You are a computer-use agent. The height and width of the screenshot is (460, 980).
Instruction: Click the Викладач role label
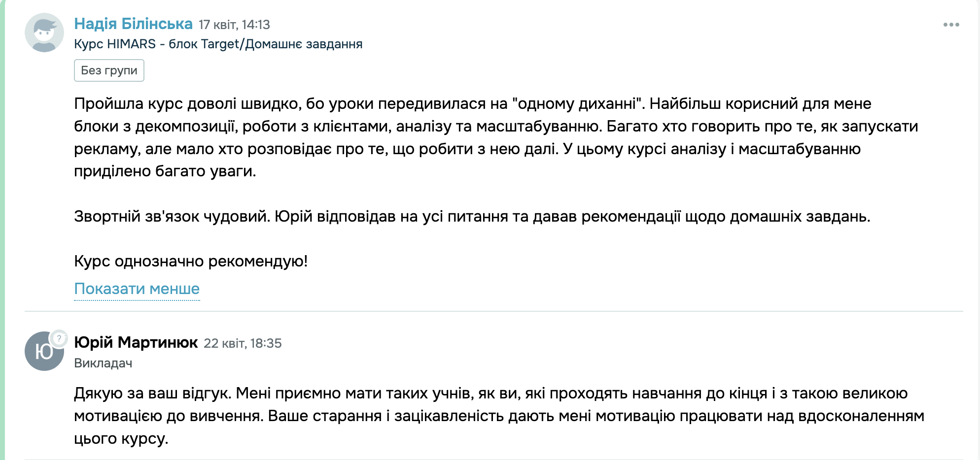103,363
